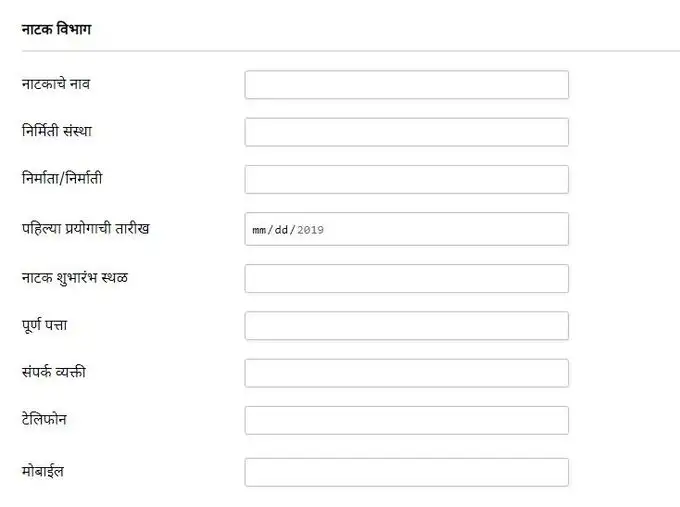Click the 2019 year segment of date
680x507 pixels.
311,230
